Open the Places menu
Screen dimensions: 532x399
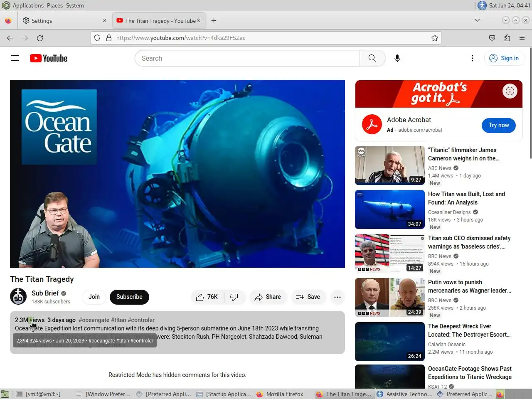pos(55,5)
